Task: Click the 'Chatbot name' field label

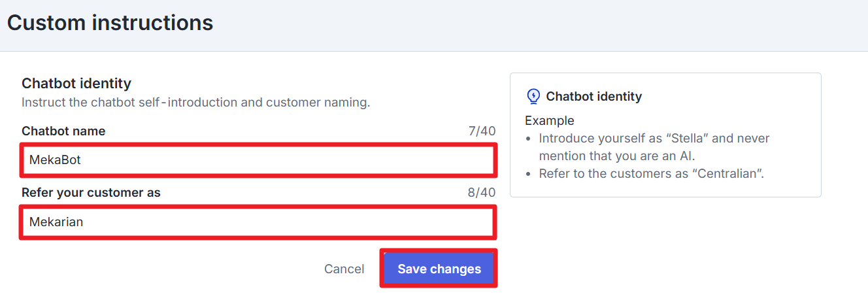Action: click(63, 131)
